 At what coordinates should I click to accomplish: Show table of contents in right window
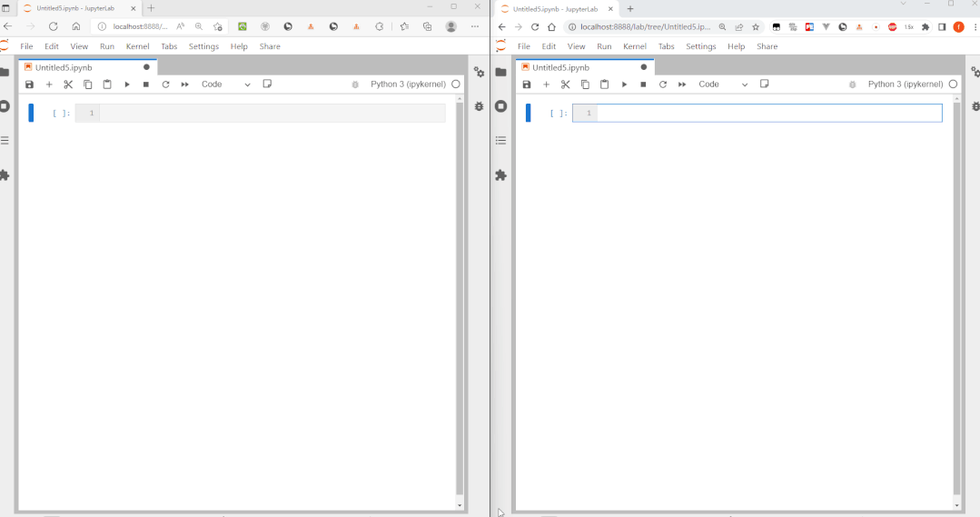click(x=500, y=141)
